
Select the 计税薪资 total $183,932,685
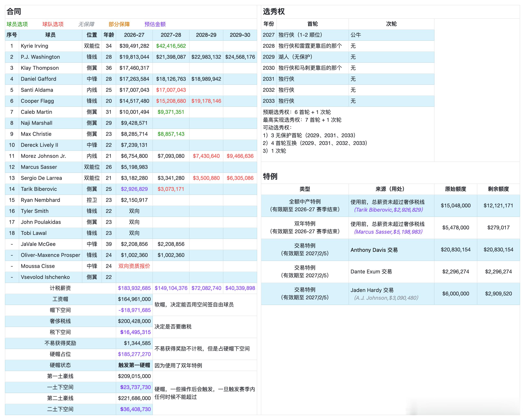(134, 288)
